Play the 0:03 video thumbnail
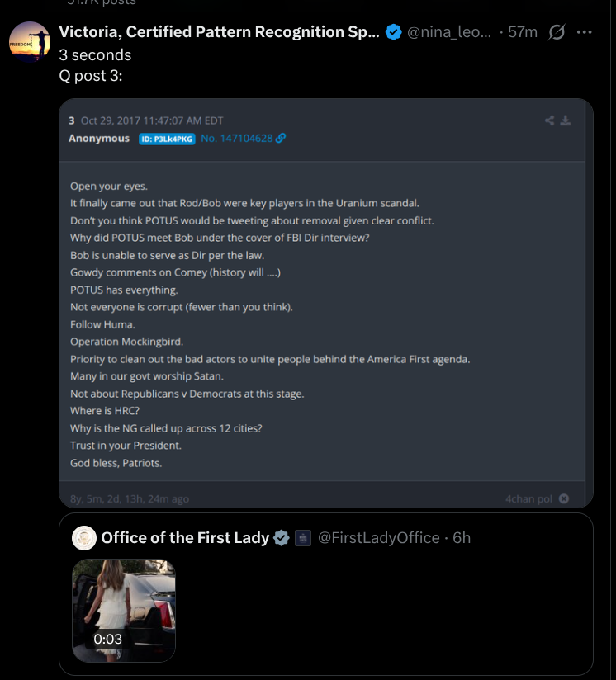 [x=124, y=612]
